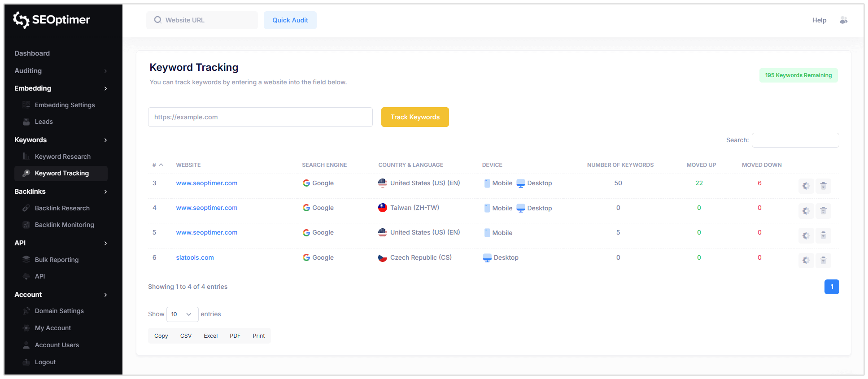Delete row 3 seoptimer.com with trash icon
Screen dimensions: 868x379
point(824,186)
